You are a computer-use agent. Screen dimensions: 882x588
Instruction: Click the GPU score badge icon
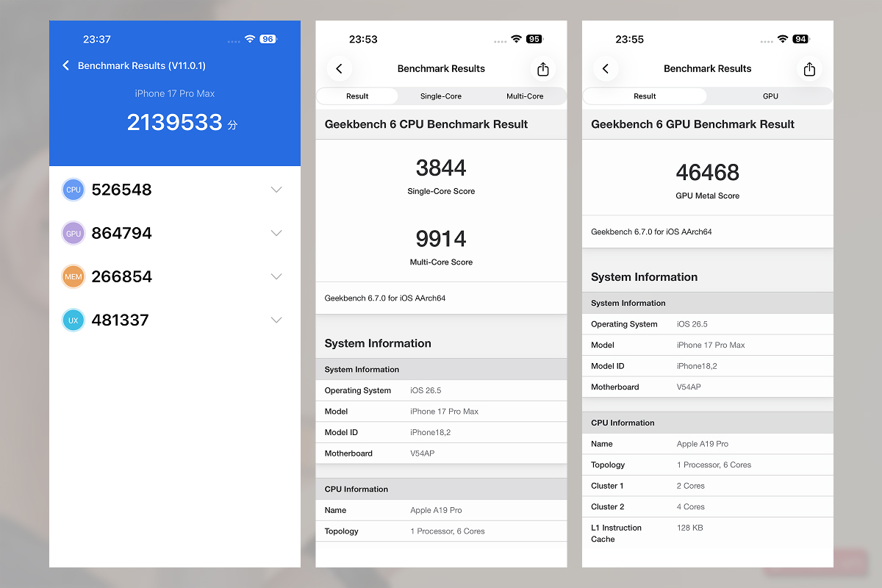(x=73, y=233)
